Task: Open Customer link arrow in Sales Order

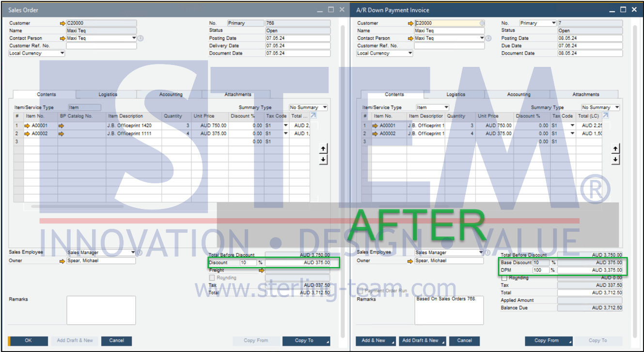Action: click(62, 23)
